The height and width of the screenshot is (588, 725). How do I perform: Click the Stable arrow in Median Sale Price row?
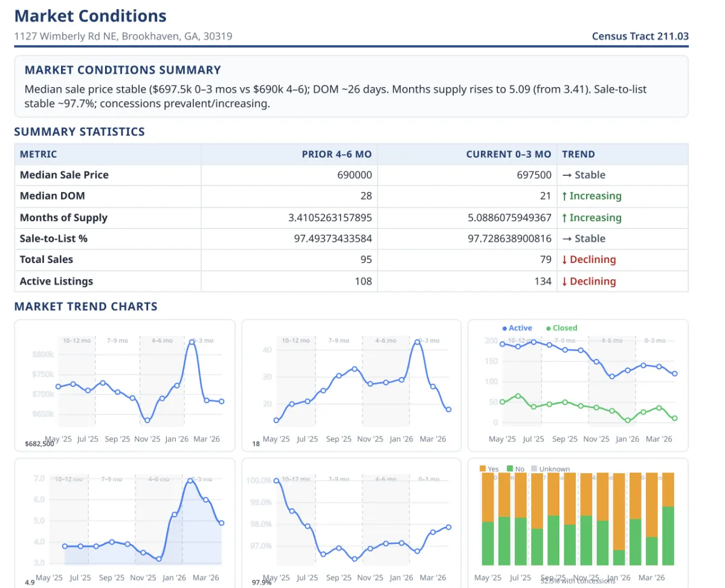click(x=567, y=175)
